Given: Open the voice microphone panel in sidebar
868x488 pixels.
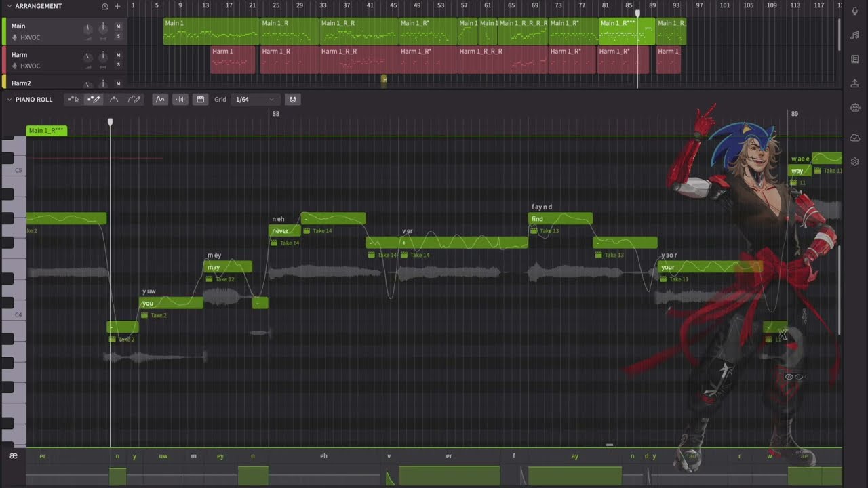Looking at the screenshot, I should pos(854,12).
